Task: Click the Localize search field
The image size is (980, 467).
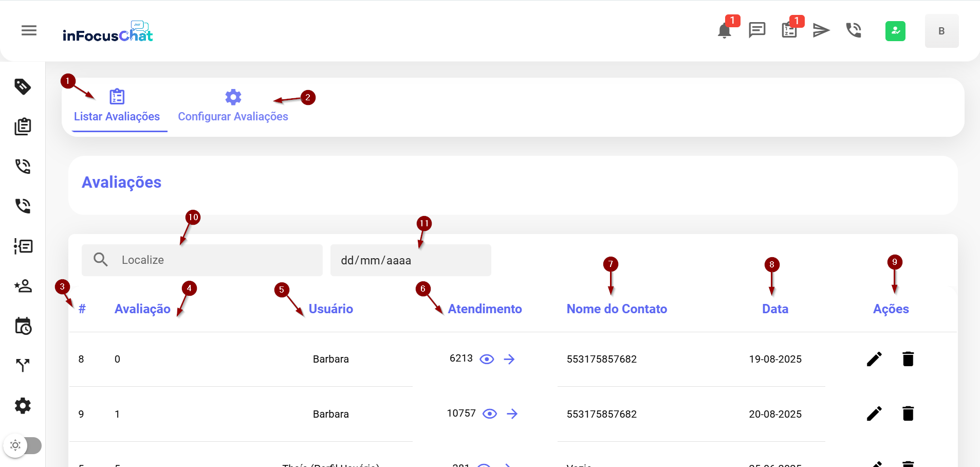Action: [x=216, y=260]
